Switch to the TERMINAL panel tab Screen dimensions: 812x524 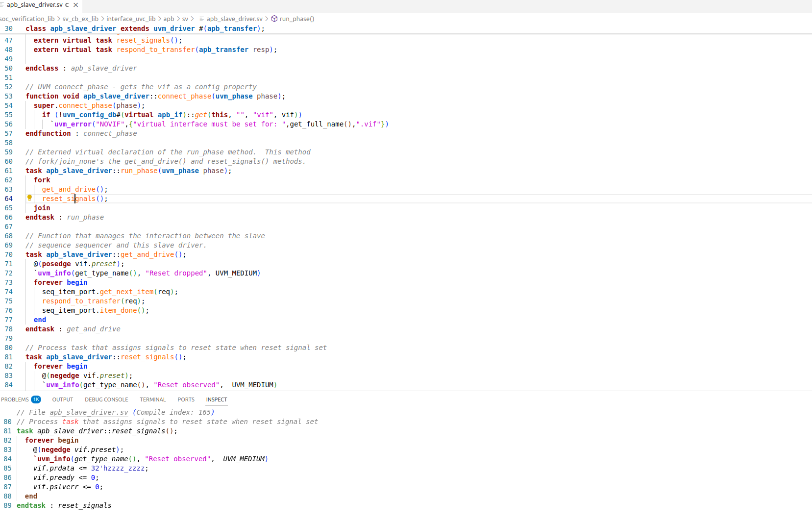(x=152, y=399)
